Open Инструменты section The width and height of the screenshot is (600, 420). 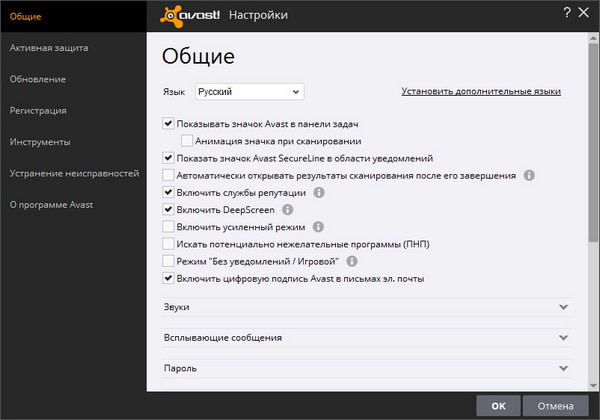[x=40, y=142]
